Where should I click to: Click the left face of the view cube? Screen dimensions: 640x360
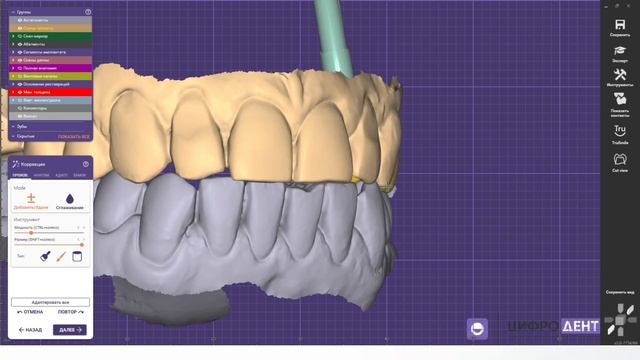click(609, 321)
